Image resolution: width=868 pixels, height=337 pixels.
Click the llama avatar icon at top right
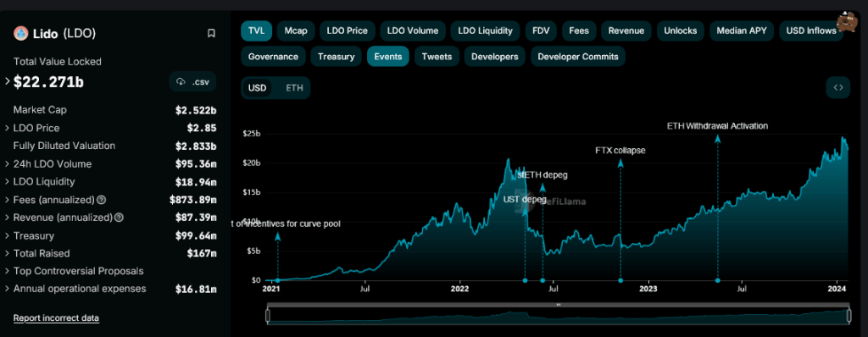point(847,23)
